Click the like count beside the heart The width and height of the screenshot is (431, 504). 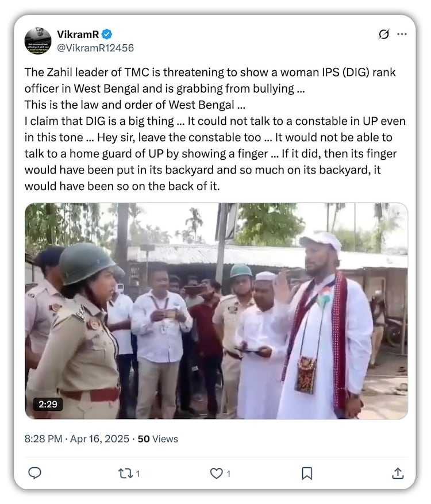tap(228, 474)
